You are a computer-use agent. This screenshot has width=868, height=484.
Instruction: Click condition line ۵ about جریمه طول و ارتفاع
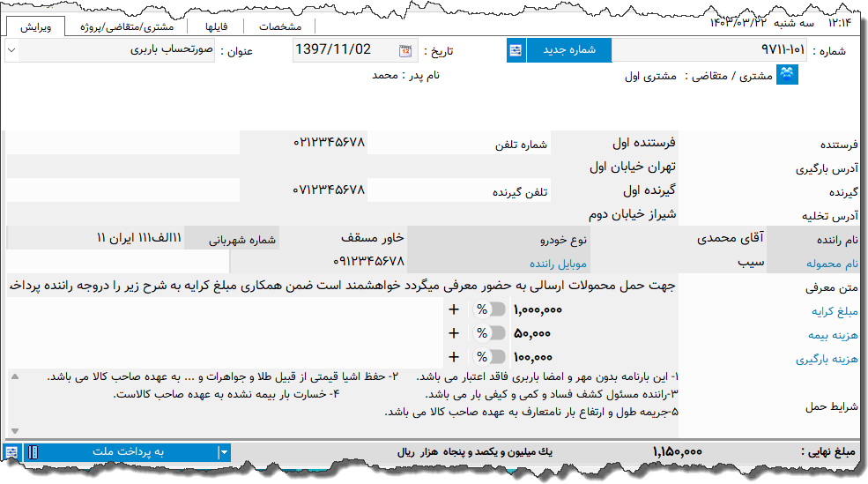(x=531, y=413)
